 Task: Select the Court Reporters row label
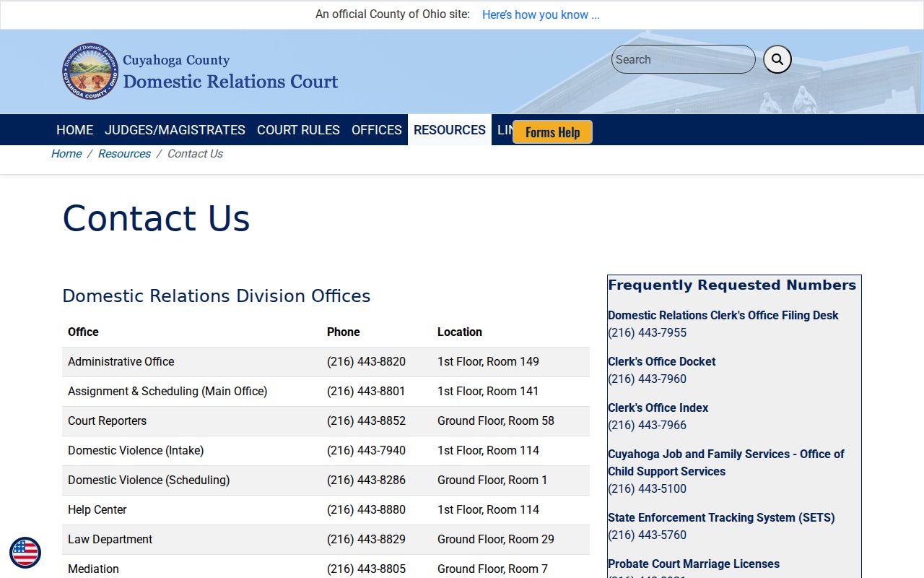click(x=107, y=420)
